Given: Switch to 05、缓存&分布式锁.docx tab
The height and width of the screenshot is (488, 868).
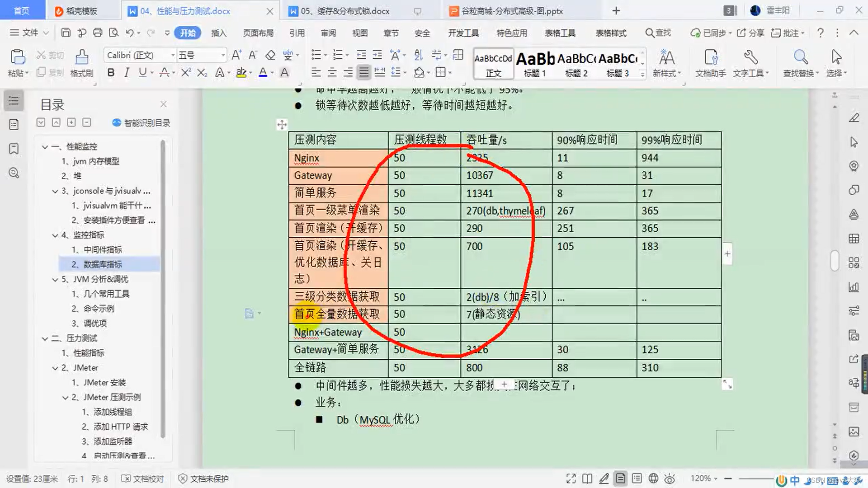Looking at the screenshot, I should coord(345,11).
